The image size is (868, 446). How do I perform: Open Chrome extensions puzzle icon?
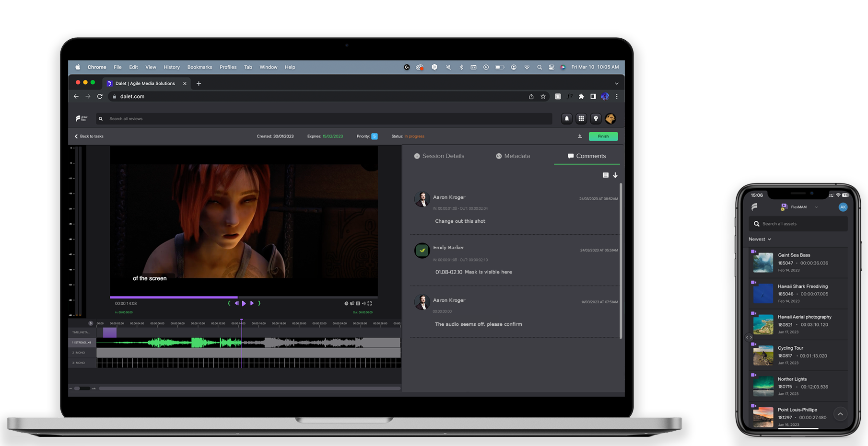coord(581,97)
